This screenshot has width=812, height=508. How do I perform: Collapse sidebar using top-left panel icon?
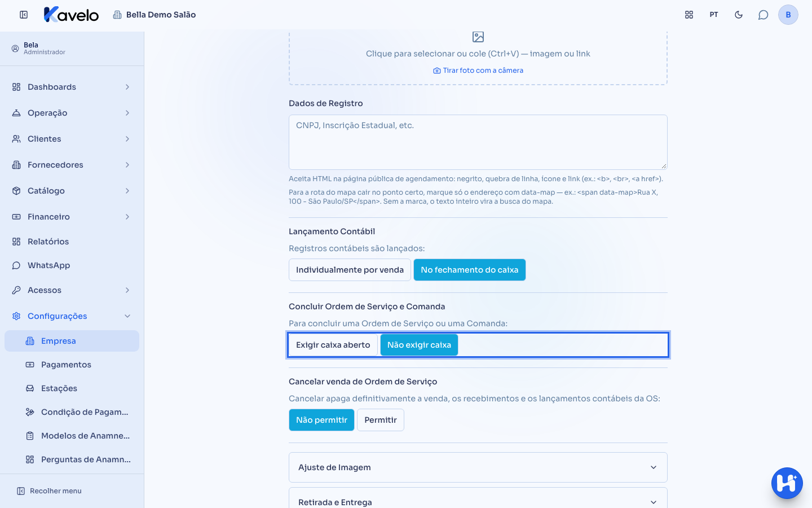click(x=24, y=15)
